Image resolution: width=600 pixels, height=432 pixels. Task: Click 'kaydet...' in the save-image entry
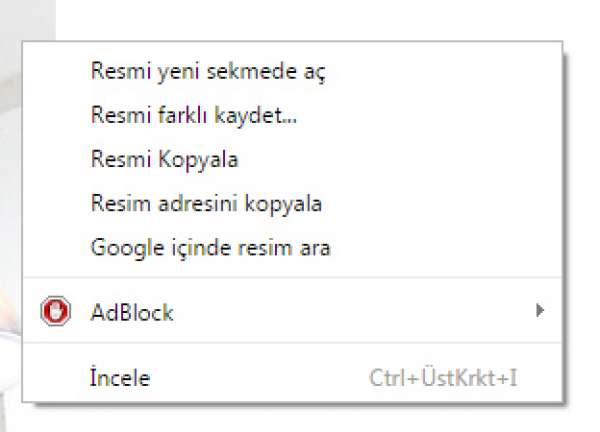tap(255, 115)
